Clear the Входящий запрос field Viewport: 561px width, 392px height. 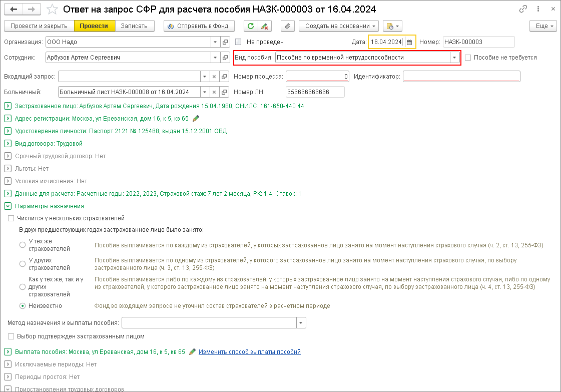pos(214,76)
